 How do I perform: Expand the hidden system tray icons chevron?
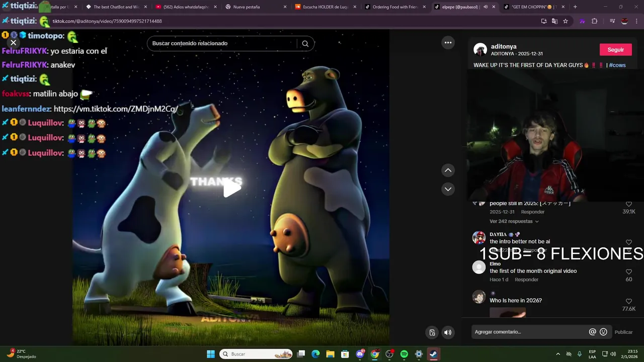557,354
